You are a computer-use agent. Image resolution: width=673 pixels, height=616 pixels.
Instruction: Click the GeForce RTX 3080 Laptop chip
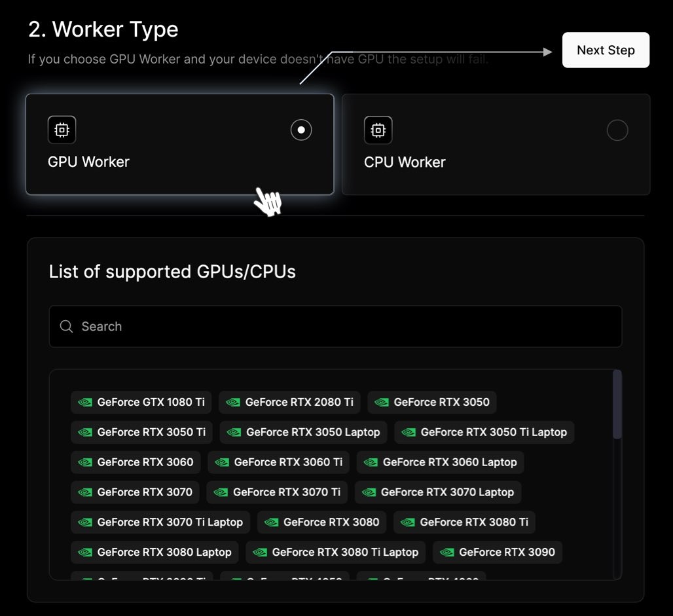[155, 553]
